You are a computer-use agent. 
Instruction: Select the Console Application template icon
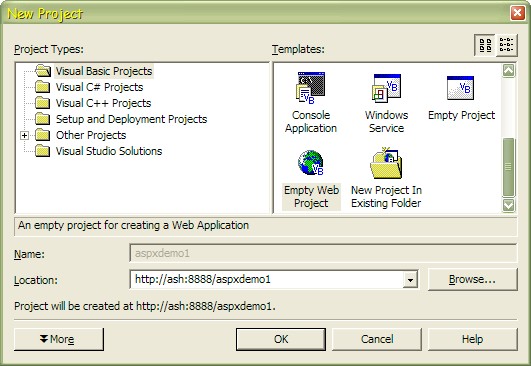click(311, 88)
